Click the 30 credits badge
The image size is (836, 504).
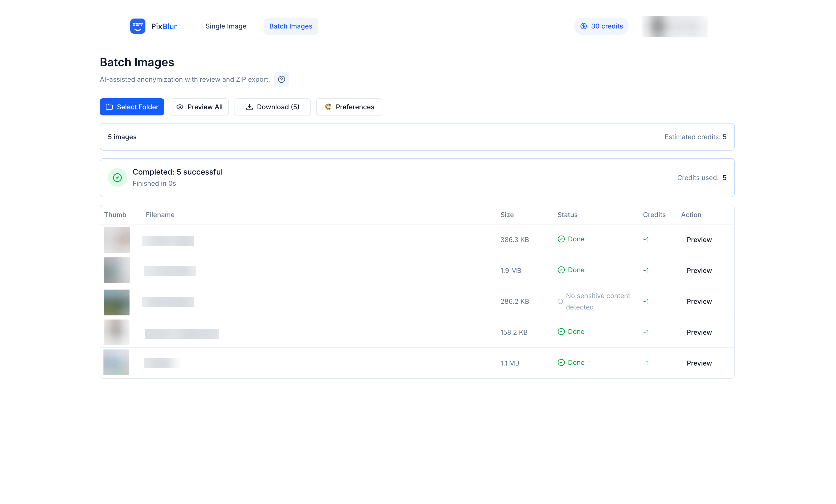(x=601, y=26)
